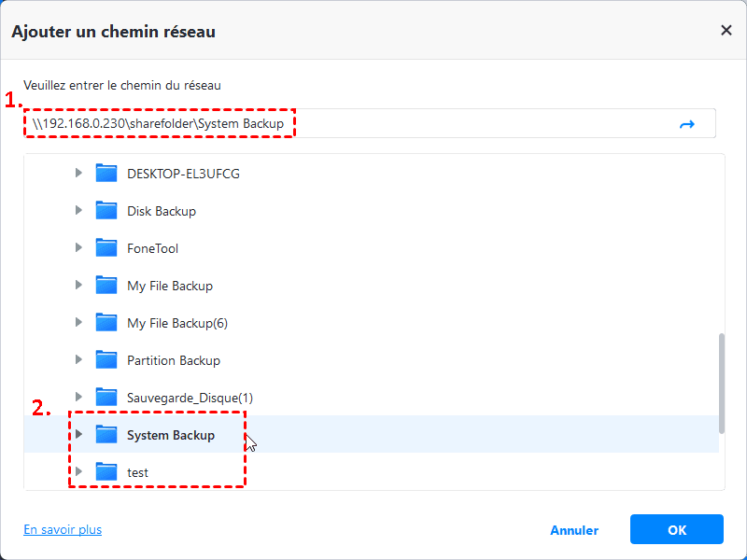Screen dimensions: 747x560
Task: Expand the System Backup folder arrow
Action: 79,435
